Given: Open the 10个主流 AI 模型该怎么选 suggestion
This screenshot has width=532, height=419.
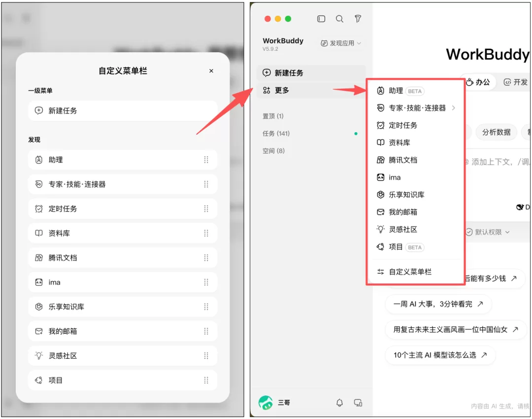Looking at the screenshot, I should click(440, 355).
